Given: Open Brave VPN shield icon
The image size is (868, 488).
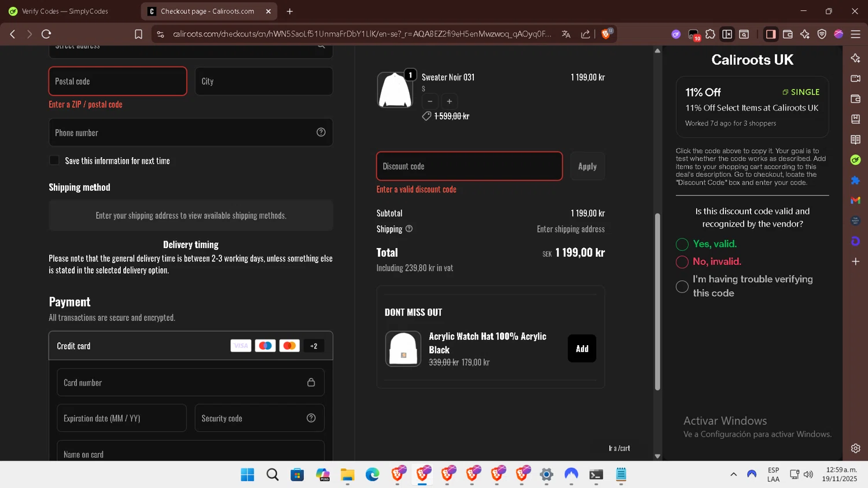Looking at the screenshot, I should [x=822, y=34].
